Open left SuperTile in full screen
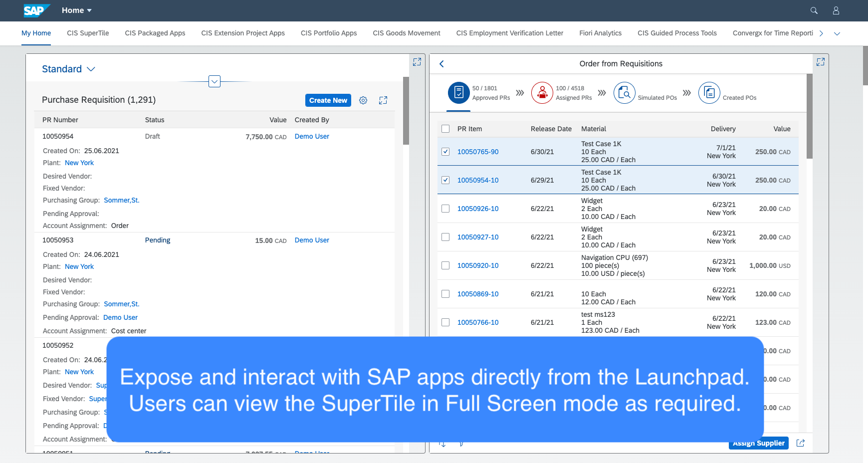 (417, 62)
